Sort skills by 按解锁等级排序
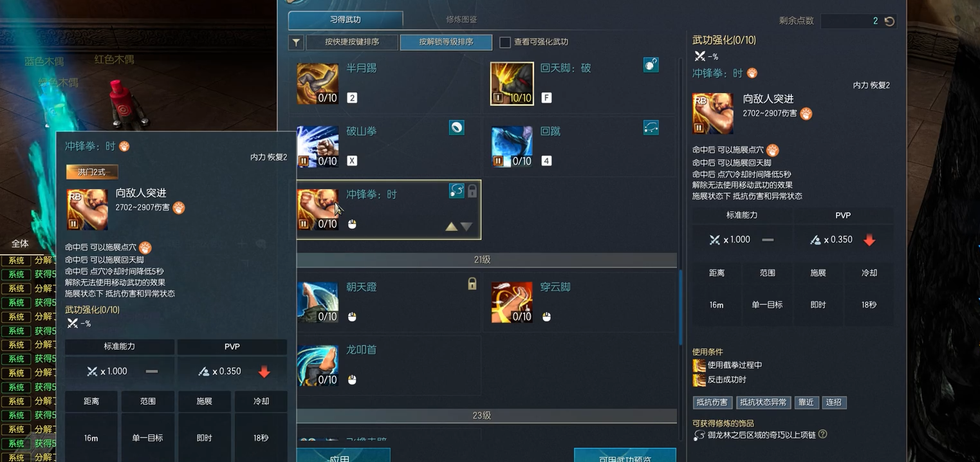The height and width of the screenshot is (462, 980). click(446, 42)
